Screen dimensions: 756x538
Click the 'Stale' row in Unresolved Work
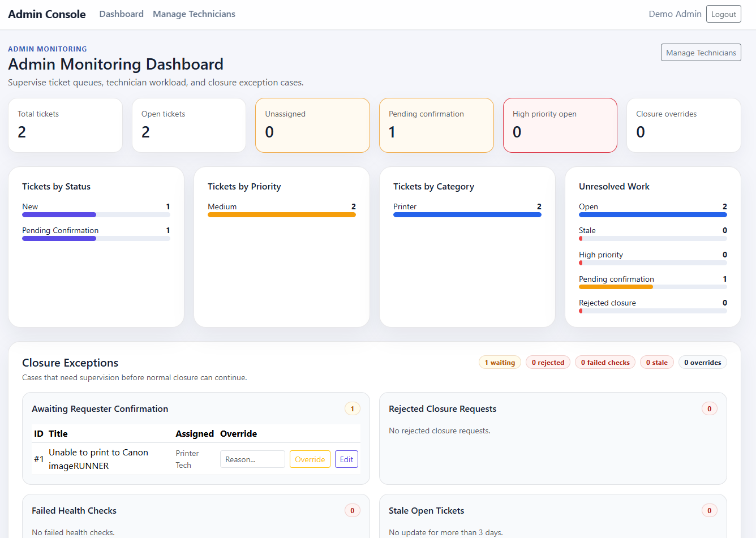coord(653,234)
